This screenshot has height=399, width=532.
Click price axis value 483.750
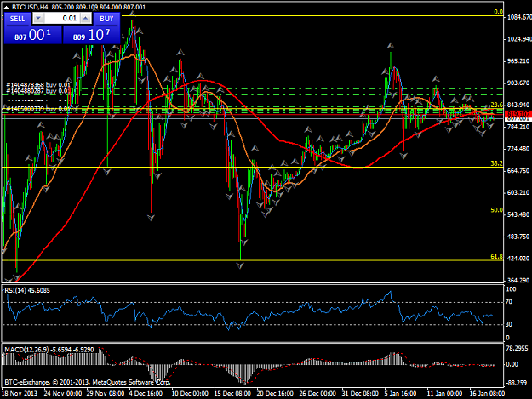(518, 237)
